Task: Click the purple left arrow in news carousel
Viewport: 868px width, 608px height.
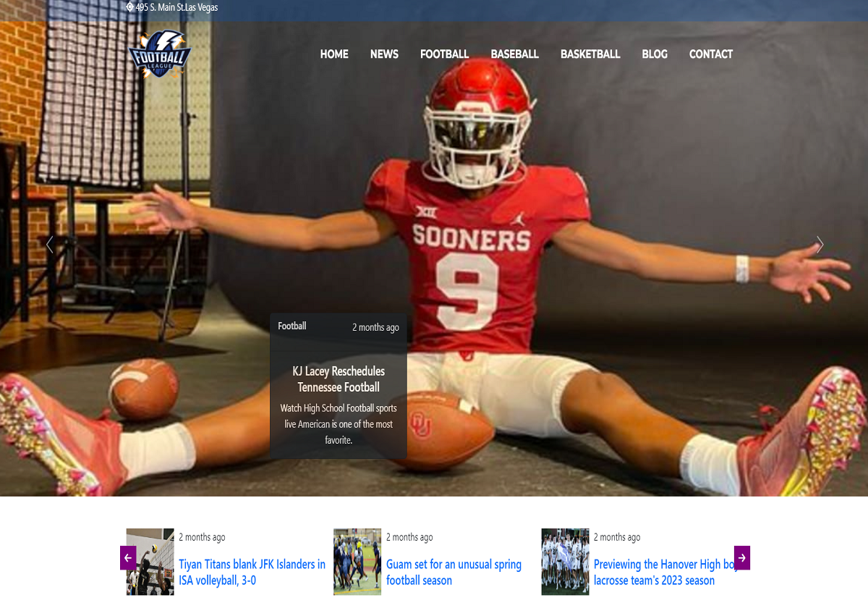Action: 128,557
